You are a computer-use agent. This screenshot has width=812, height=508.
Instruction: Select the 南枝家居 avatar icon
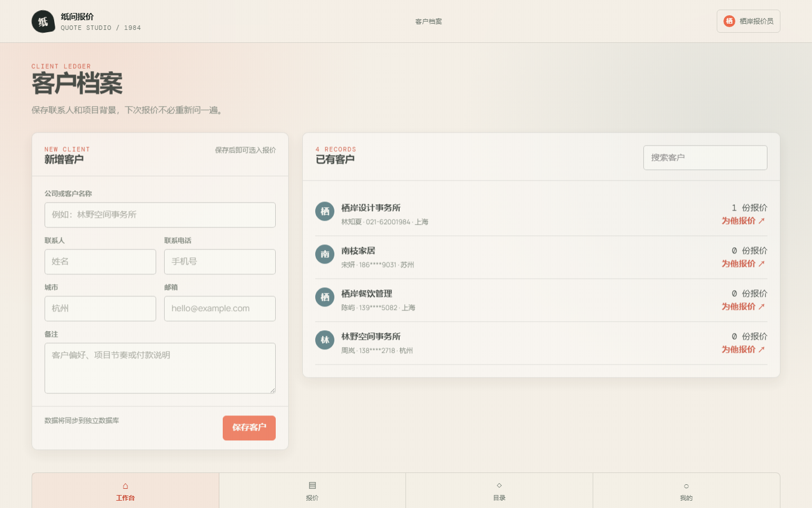point(325,254)
